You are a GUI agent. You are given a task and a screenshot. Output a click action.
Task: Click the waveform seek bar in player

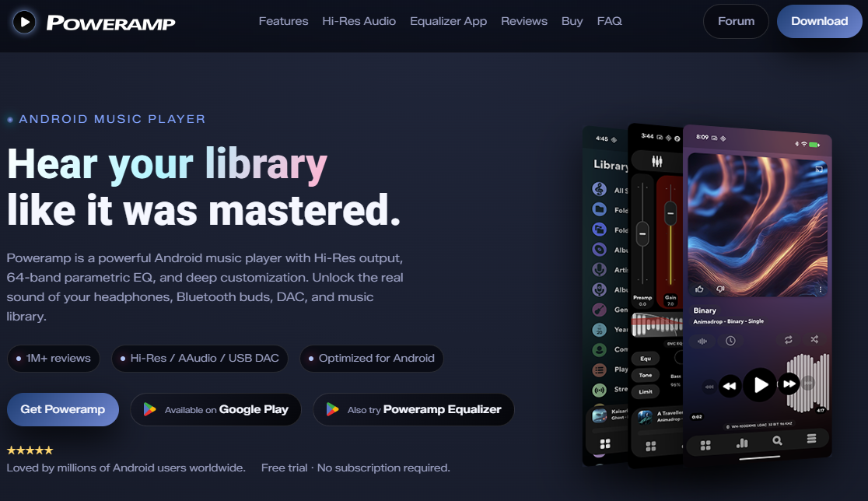click(807, 383)
